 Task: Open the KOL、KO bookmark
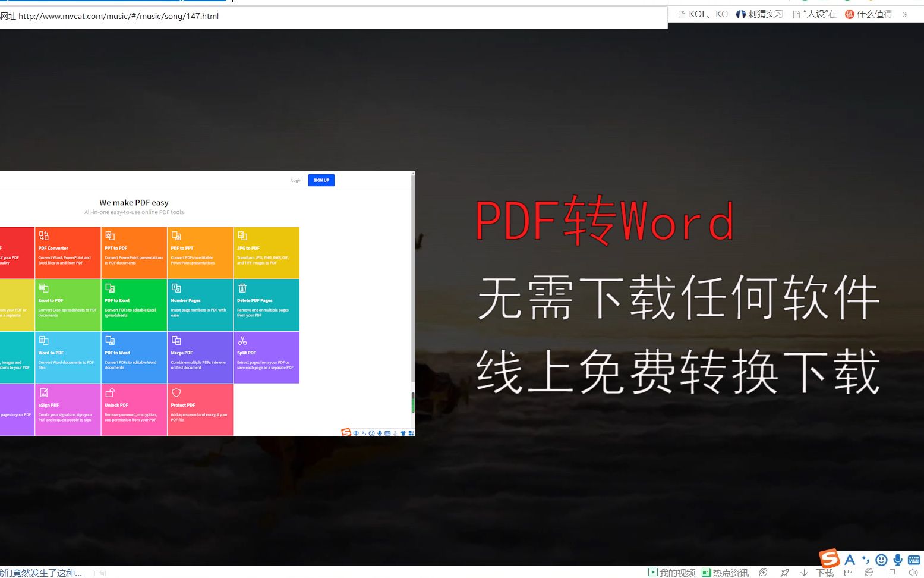tap(703, 14)
